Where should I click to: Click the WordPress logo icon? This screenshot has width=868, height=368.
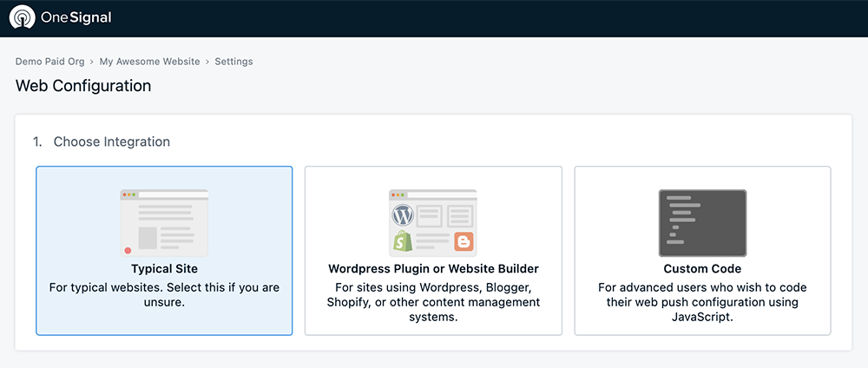(402, 214)
